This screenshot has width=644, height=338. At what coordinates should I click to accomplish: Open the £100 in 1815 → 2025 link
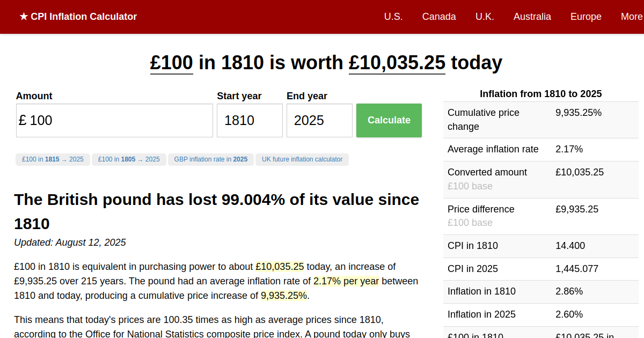tap(53, 159)
